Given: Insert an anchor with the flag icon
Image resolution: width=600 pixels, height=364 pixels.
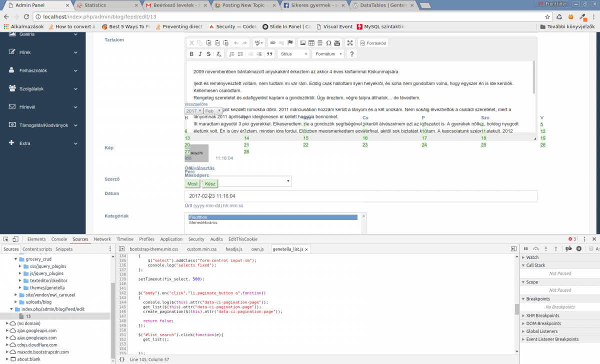Looking at the screenshot, I should (290, 43).
